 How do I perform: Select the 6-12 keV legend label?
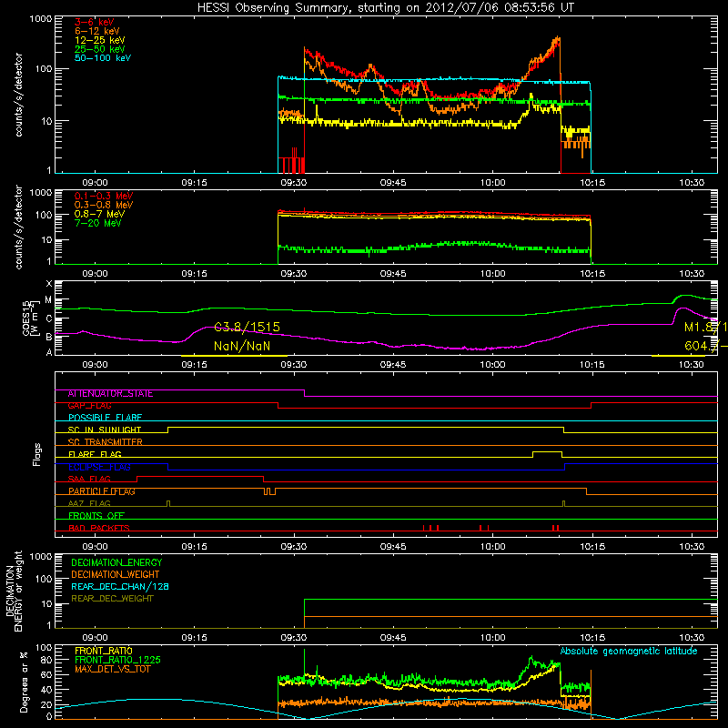97,31
